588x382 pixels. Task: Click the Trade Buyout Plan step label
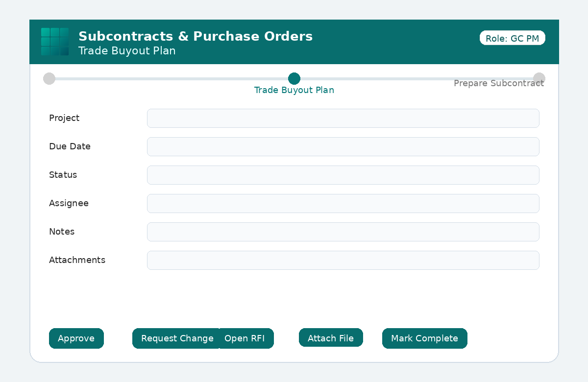[x=294, y=90]
